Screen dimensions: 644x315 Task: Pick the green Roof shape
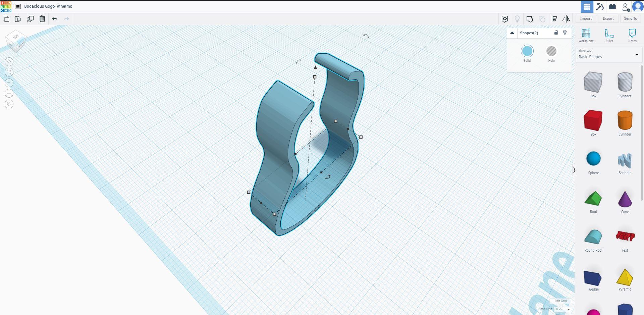(593, 198)
